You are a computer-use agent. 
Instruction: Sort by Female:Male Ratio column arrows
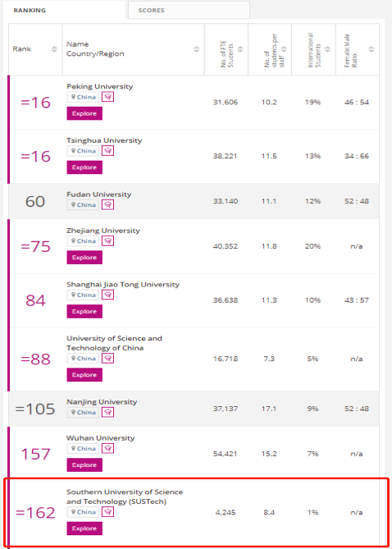point(371,49)
